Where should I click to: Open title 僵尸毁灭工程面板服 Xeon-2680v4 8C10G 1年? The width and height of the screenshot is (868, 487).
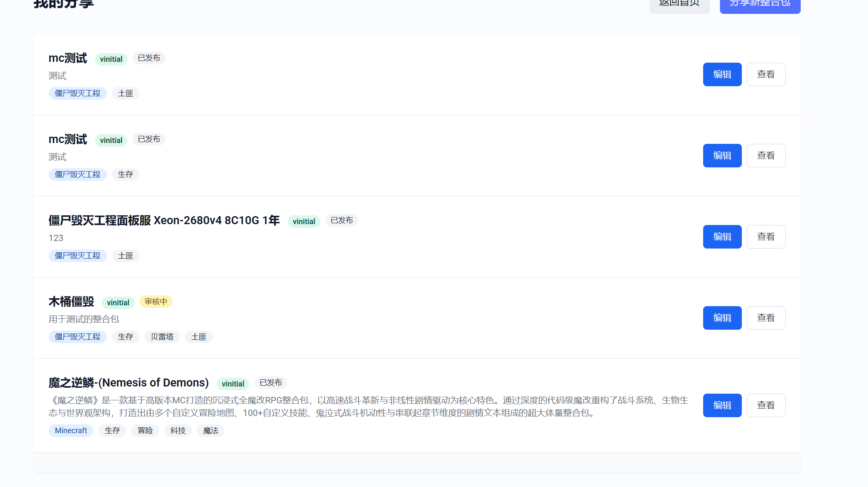pyautogui.click(x=164, y=220)
